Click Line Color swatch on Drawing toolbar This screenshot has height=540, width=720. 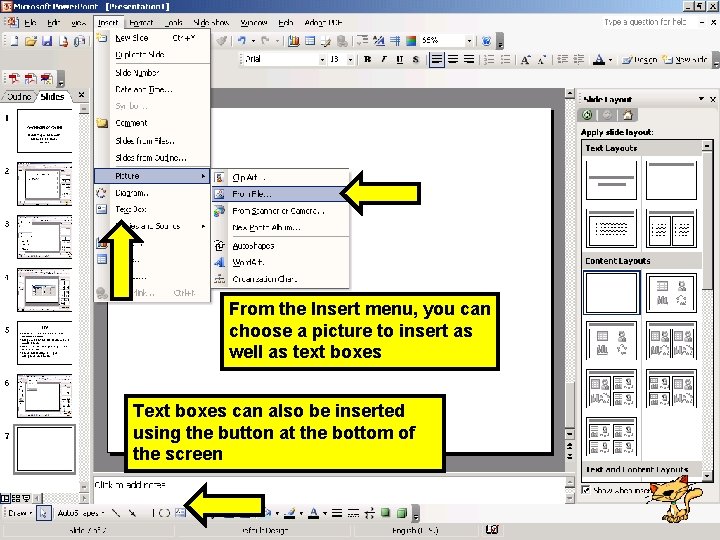pos(290,513)
